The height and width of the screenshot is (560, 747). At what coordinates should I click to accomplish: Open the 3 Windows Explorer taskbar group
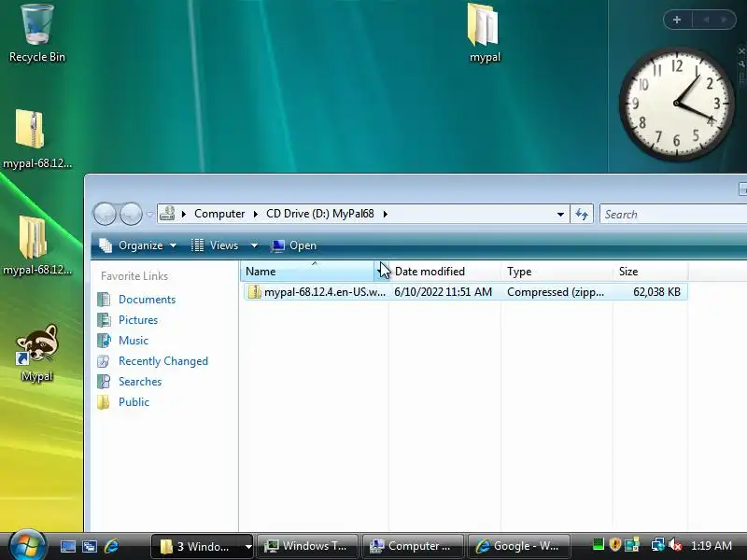click(x=202, y=546)
